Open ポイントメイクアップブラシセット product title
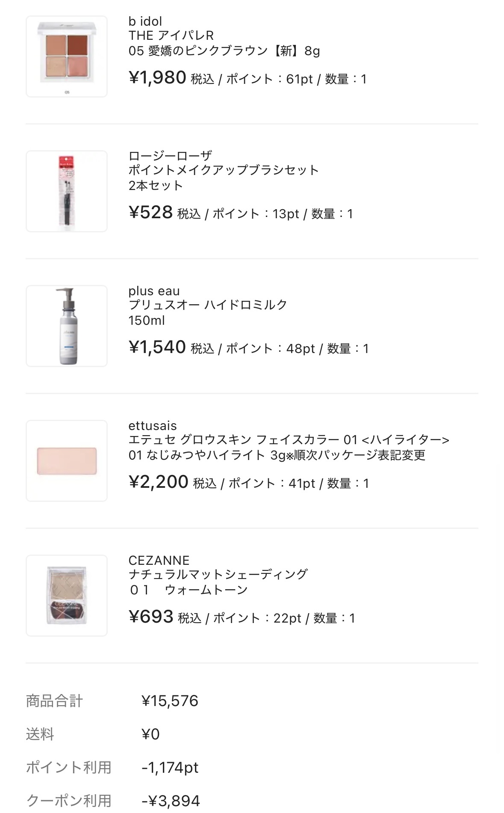The height and width of the screenshot is (813, 504). [224, 170]
